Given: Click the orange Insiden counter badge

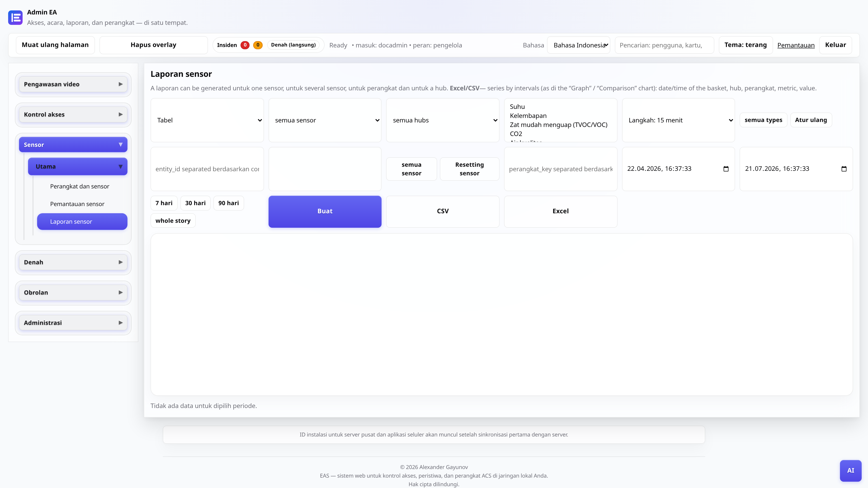Looking at the screenshot, I should pyautogui.click(x=258, y=45).
